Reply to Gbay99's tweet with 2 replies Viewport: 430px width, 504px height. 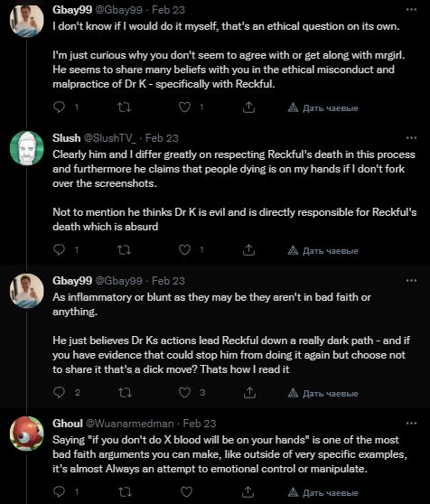[59, 393]
